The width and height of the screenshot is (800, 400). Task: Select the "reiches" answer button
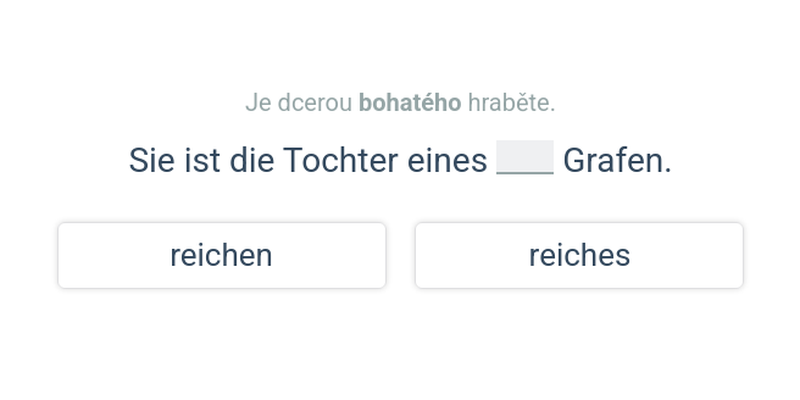(x=579, y=256)
